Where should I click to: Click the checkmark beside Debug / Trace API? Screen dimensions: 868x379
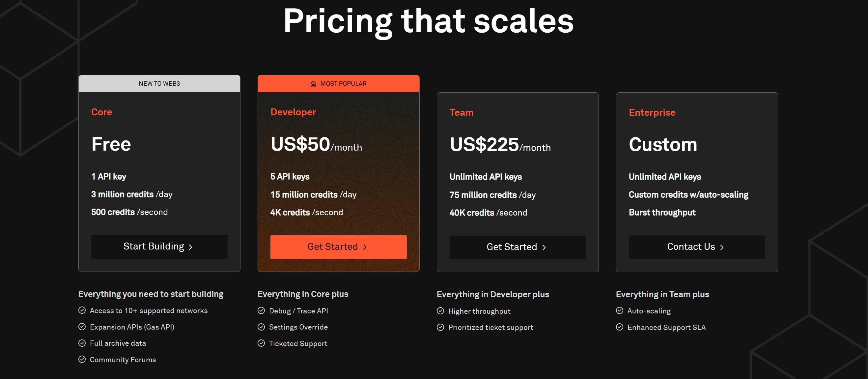(x=262, y=310)
